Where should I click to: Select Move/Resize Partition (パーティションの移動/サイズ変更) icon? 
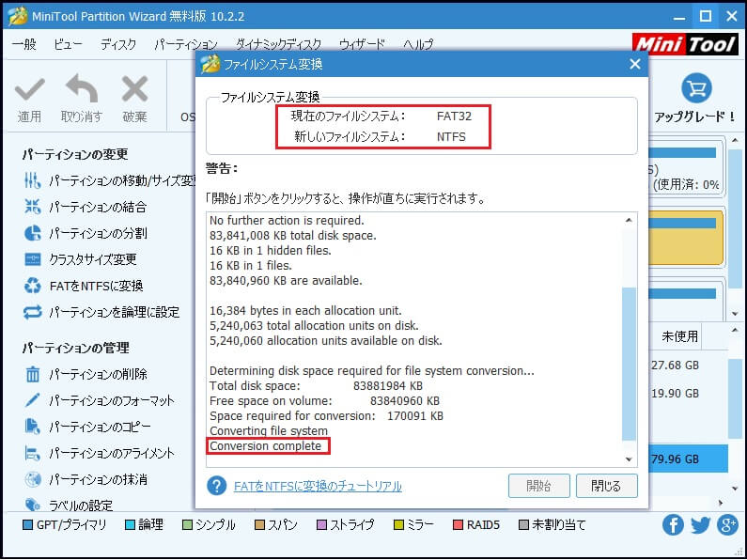(32, 180)
